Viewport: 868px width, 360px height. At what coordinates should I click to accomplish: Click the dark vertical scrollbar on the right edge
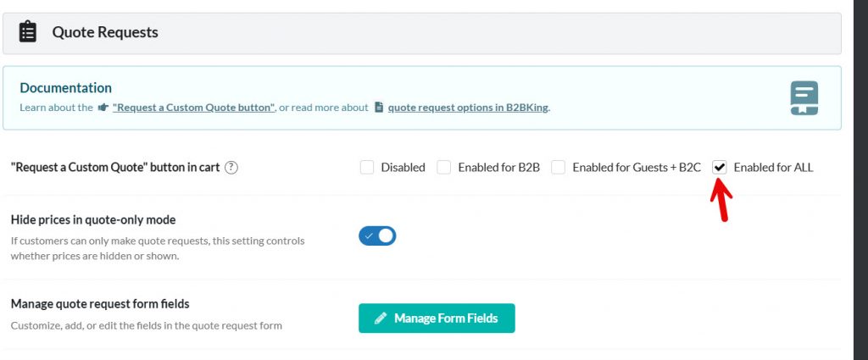point(860,180)
